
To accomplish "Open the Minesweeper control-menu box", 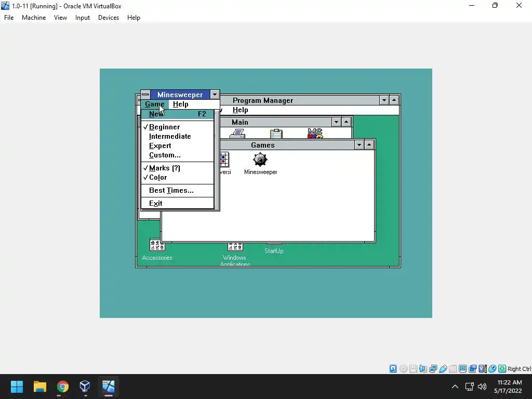I will coord(145,95).
